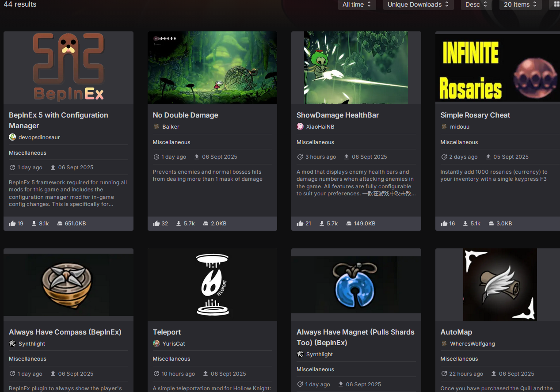
Task: Open ShowDamage HealthBar thumbnail image
Action: point(356,68)
